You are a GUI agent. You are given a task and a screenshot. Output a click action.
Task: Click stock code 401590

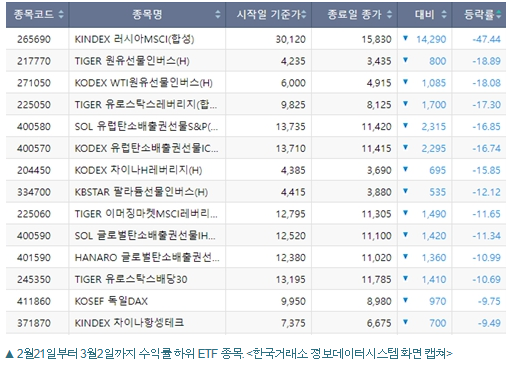pos(34,258)
